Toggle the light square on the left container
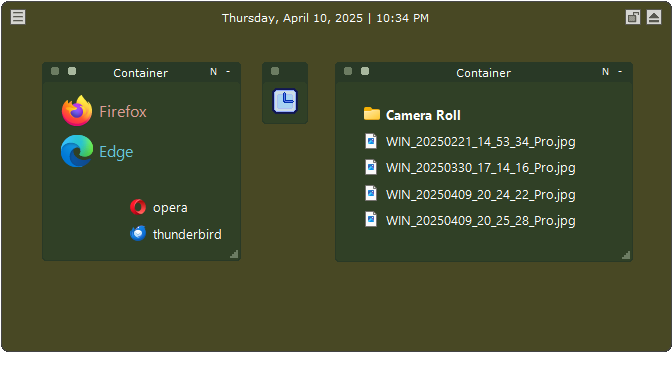This screenshot has width=672, height=369. [72, 71]
